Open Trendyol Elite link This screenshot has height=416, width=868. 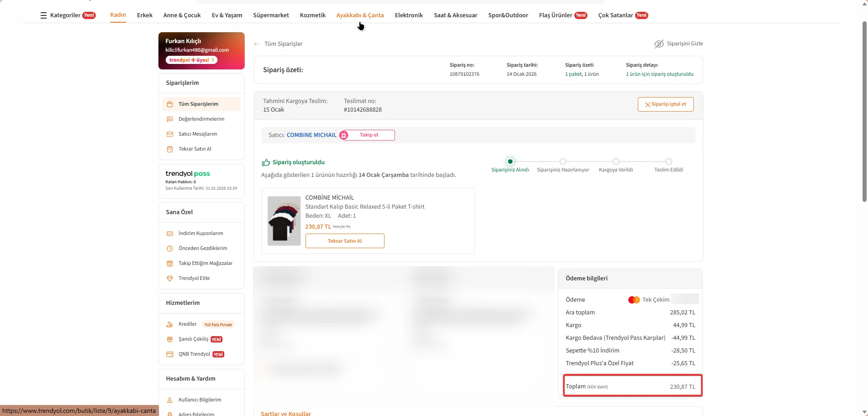point(194,279)
